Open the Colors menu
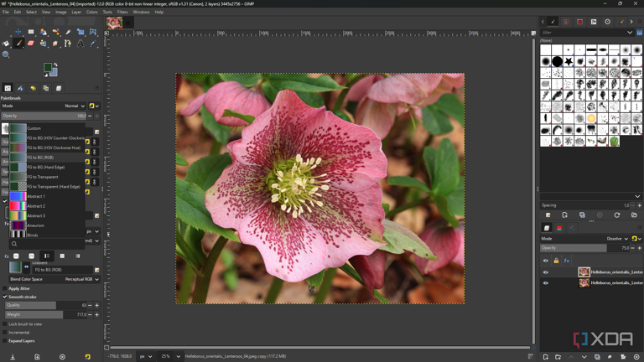Screen dimensions: 644x362 point(91,12)
